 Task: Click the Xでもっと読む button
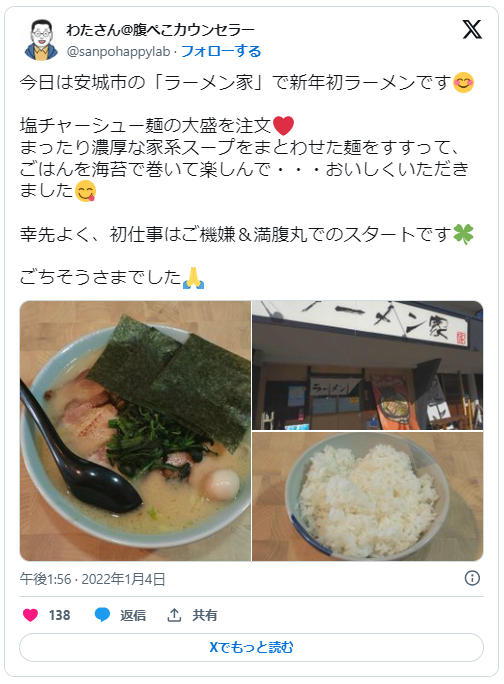tap(251, 647)
